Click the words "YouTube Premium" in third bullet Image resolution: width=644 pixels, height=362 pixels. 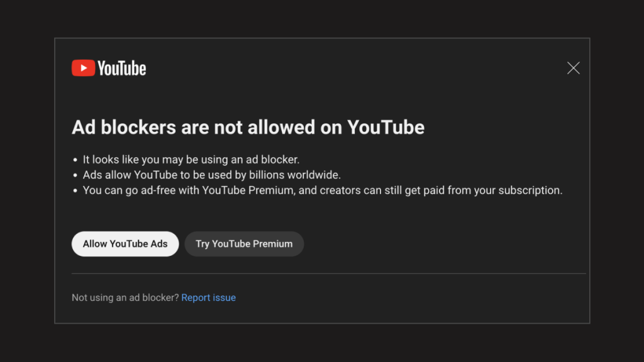tap(248, 190)
